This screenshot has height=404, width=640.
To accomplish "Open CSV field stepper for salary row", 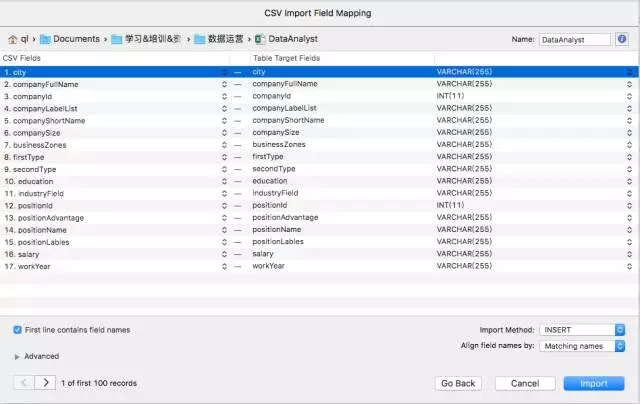I will [224, 254].
